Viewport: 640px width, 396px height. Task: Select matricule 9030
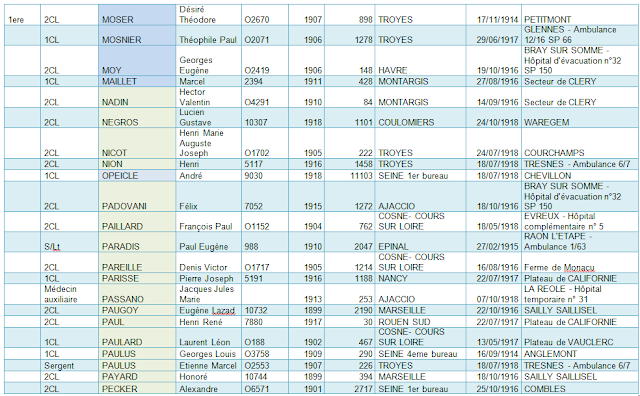pyautogui.click(x=253, y=176)
